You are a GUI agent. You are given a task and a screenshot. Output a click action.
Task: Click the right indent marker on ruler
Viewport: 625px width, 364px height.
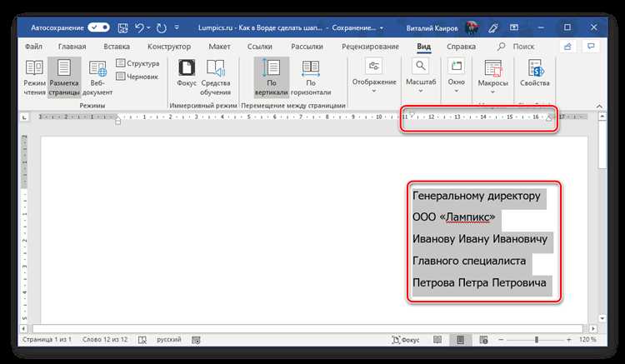(x=549, y=117)
